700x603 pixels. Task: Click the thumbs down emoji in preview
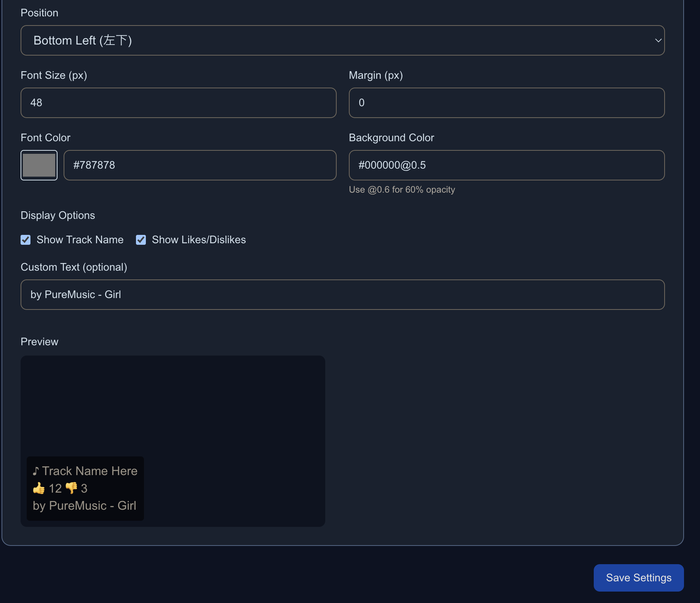[x=71, y=488]
